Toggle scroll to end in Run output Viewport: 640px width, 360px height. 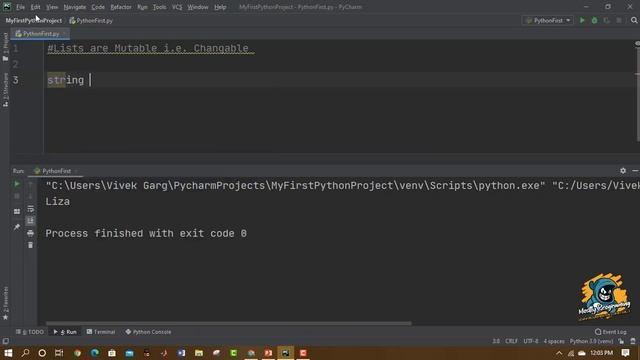coord(31,221)
